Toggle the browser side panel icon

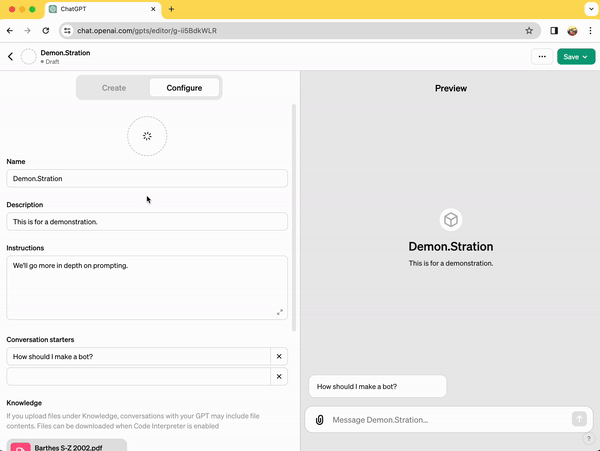coord(554,30)
